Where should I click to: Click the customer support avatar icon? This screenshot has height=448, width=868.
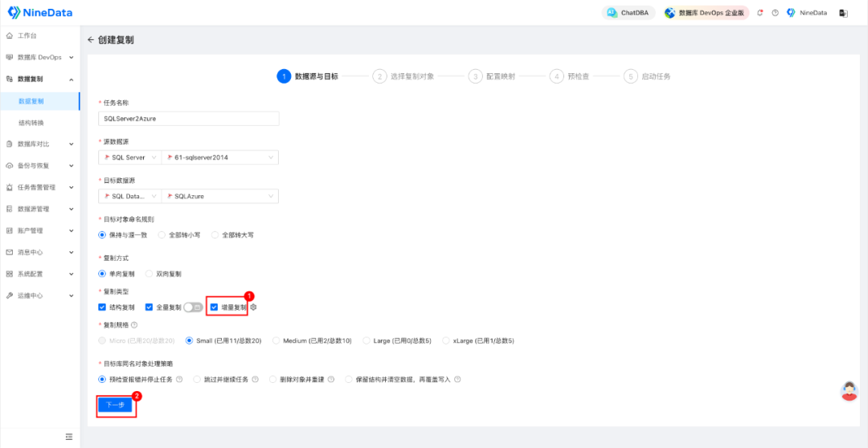[849, 392]
